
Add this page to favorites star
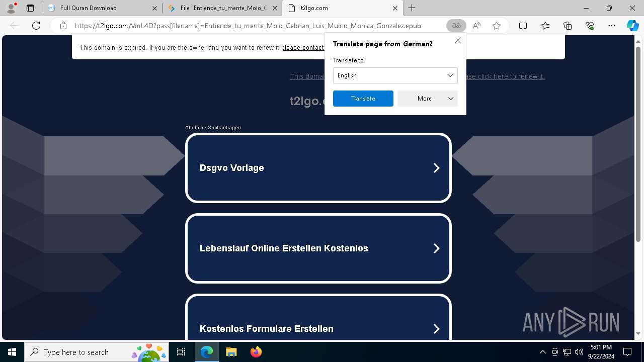point(497,26)
